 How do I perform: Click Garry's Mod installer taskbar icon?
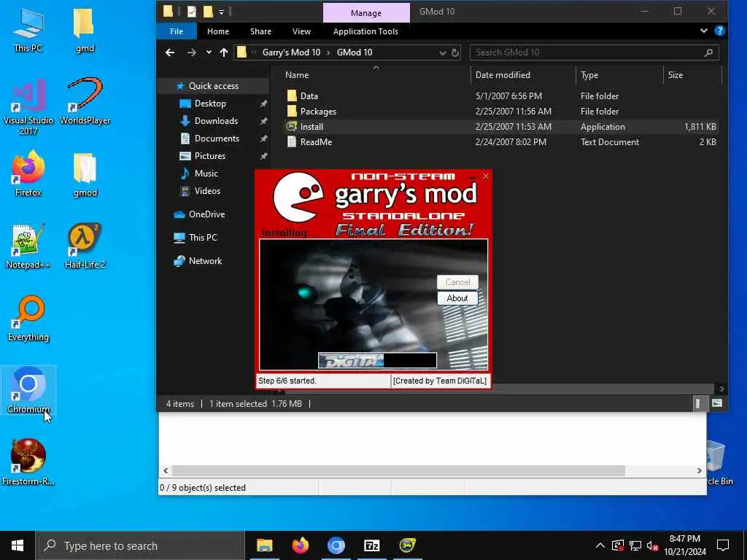tap(407, 545)
